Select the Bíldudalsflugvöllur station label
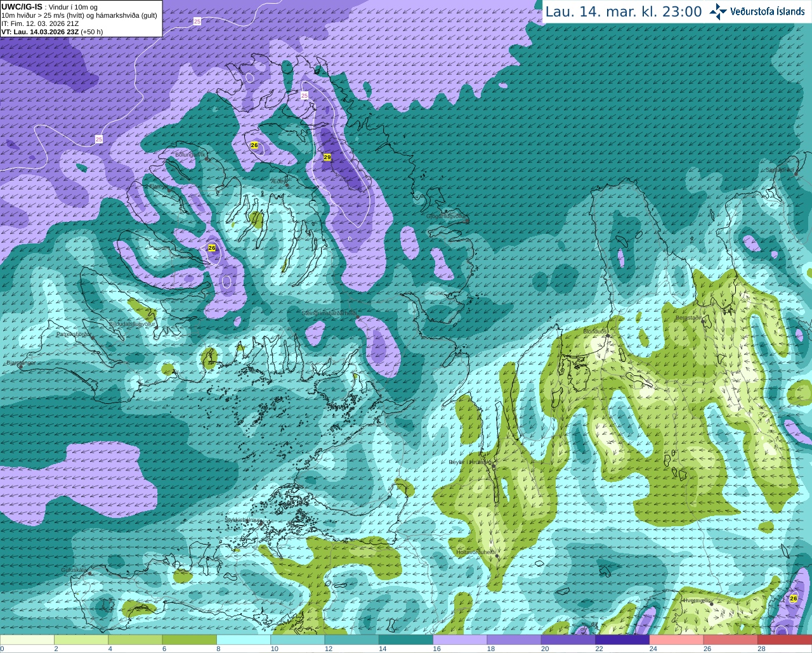Image resolution: width=812 pixels, height=653 pixels. pos(132,323)
